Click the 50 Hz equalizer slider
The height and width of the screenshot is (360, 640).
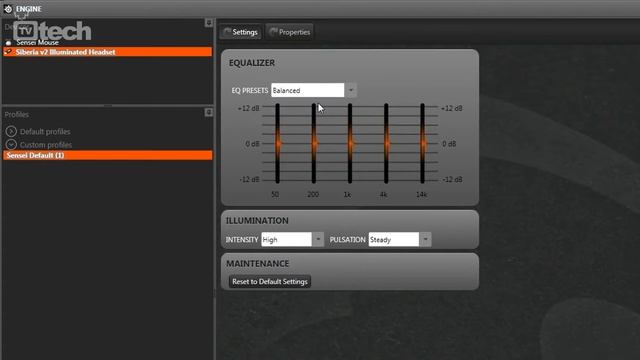[278, 143]
